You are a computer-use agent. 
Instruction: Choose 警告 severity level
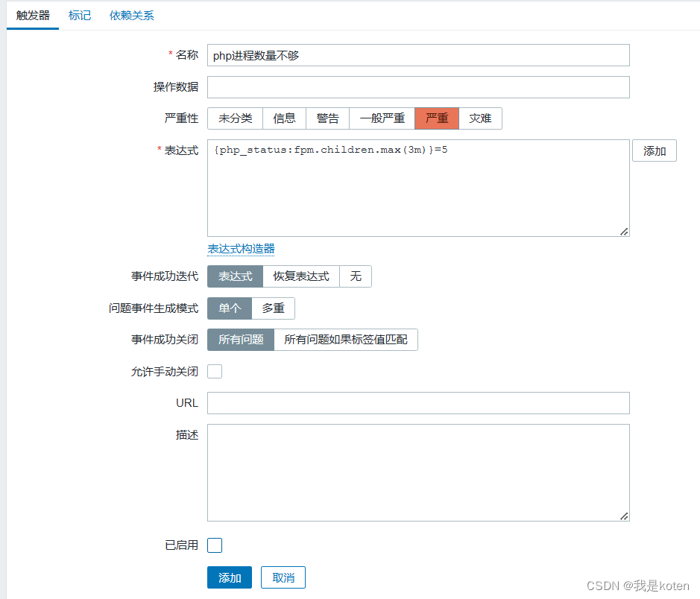327,118
